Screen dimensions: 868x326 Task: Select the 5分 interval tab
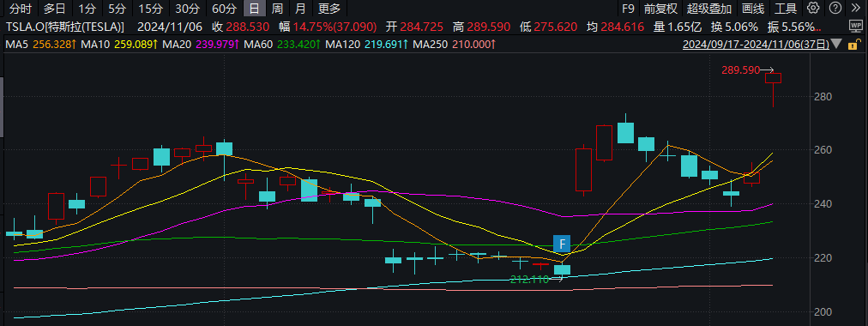(117, 9)
